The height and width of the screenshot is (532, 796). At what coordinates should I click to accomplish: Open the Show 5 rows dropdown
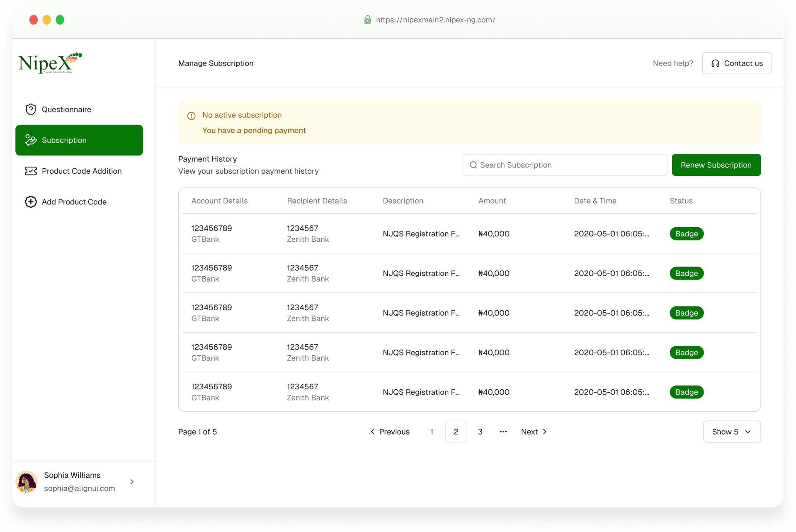point(732,432)
